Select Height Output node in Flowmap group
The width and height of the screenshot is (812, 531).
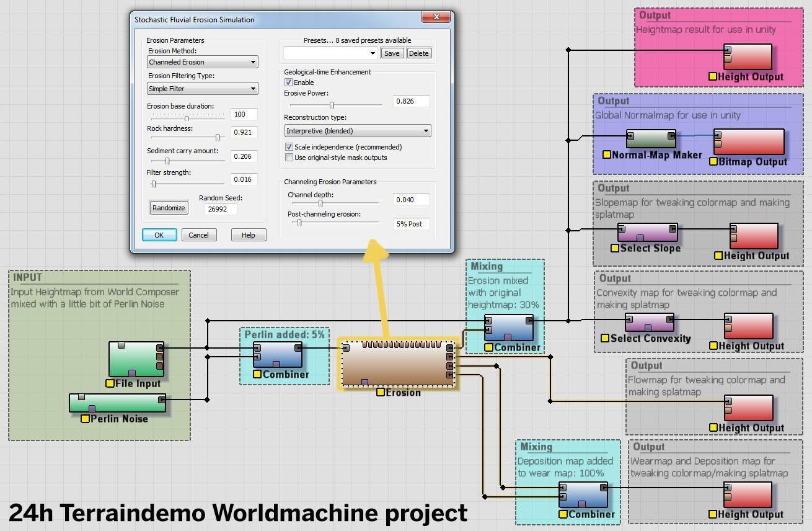tap(749, 408)
